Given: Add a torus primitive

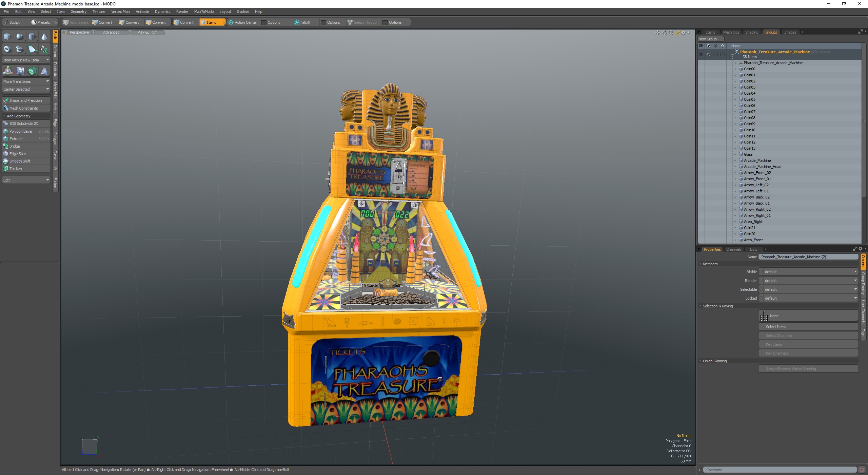Looking at the screenshot, I should coord(7,49).
